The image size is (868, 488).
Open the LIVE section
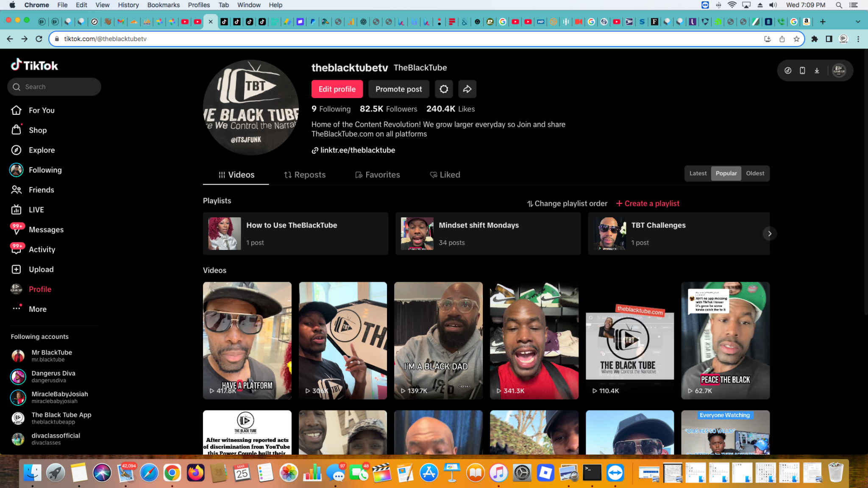[36, 210]
